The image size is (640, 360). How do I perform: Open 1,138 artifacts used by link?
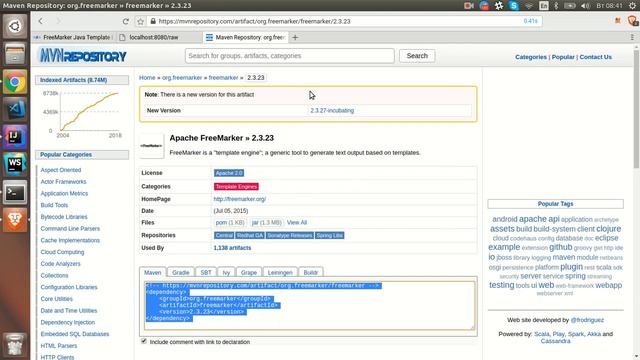tap(232, 248)
